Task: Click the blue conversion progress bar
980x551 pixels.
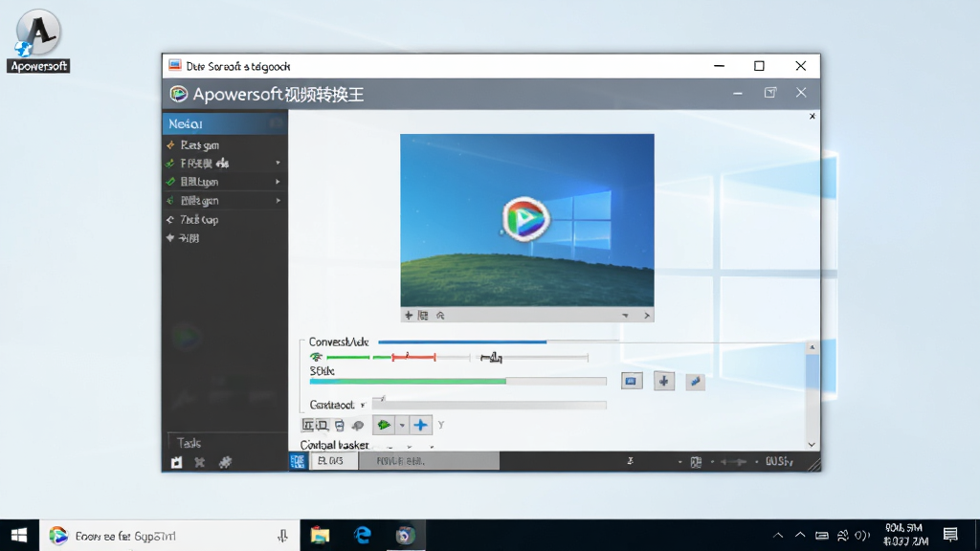Action: [462, 342]
